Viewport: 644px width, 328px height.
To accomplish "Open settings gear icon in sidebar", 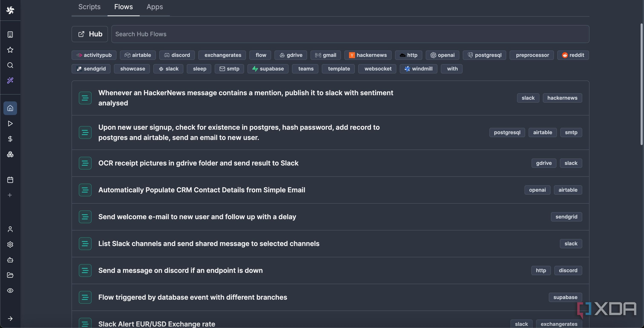I will (10, 245).
